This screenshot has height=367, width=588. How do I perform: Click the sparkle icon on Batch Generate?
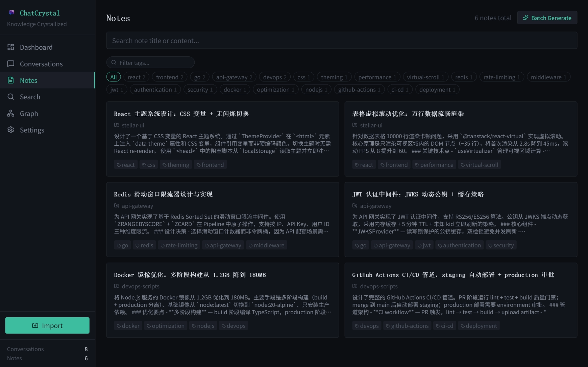[525, 18]
